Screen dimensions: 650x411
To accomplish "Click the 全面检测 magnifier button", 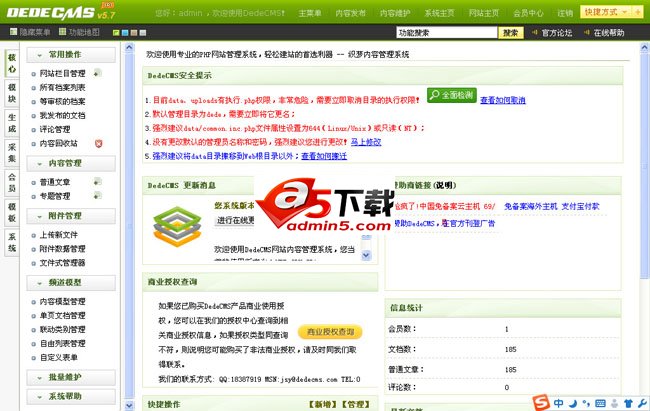I will coord(452,95).
